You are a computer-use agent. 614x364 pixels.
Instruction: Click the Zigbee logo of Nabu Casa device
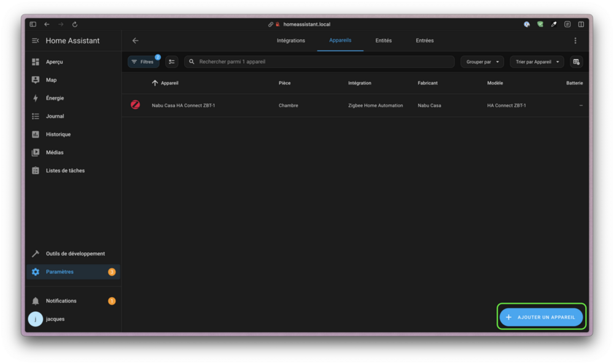(x=136, y=105)
